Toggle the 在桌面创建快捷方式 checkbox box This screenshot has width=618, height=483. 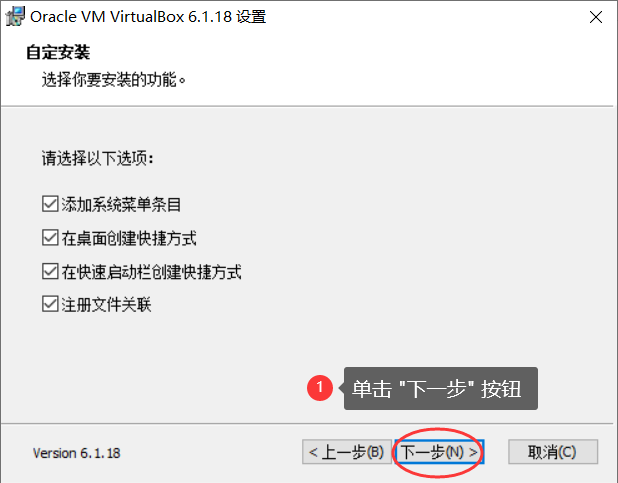pos(50,238)
